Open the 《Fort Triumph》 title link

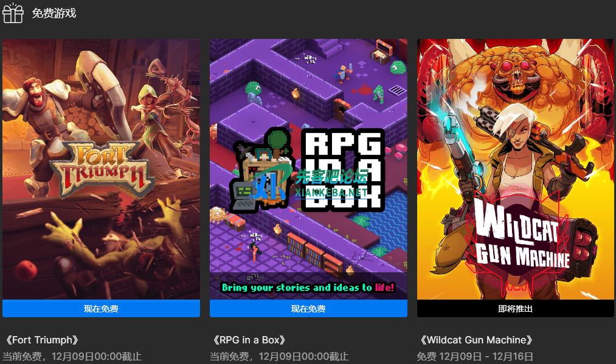(41, 340)
